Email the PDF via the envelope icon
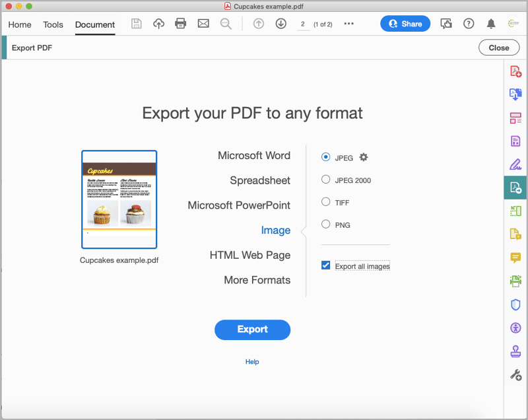The width and height of the screenshot is (528, 420). click(203, 23)
